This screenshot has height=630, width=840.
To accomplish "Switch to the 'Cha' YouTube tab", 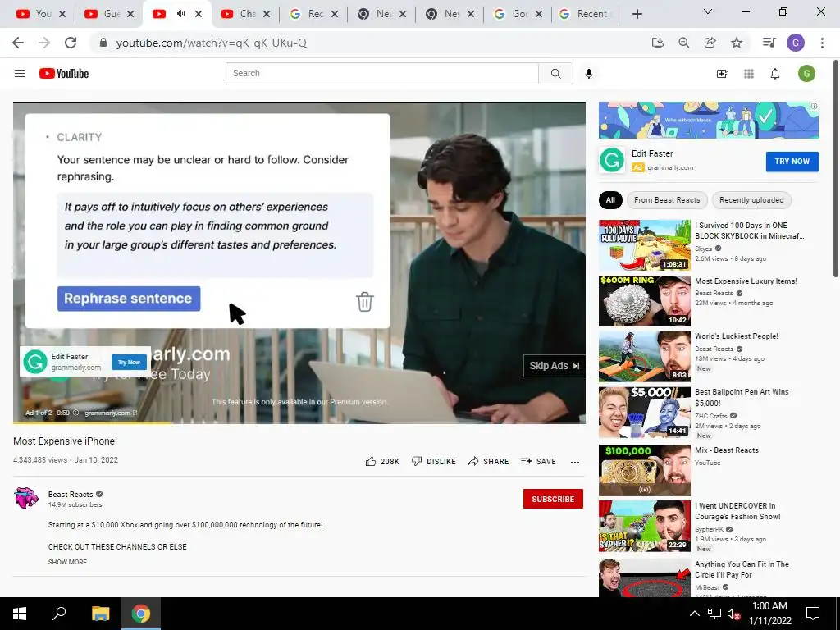I will pyautogui.click(x=244, y=14).
